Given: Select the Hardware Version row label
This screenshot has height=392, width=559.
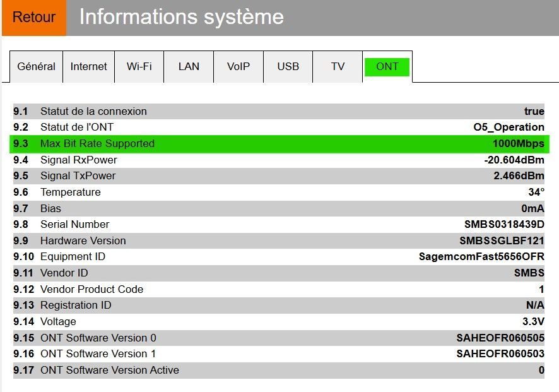Looking at the screenshot, I should pyautogui.click(x=83, y=241).
